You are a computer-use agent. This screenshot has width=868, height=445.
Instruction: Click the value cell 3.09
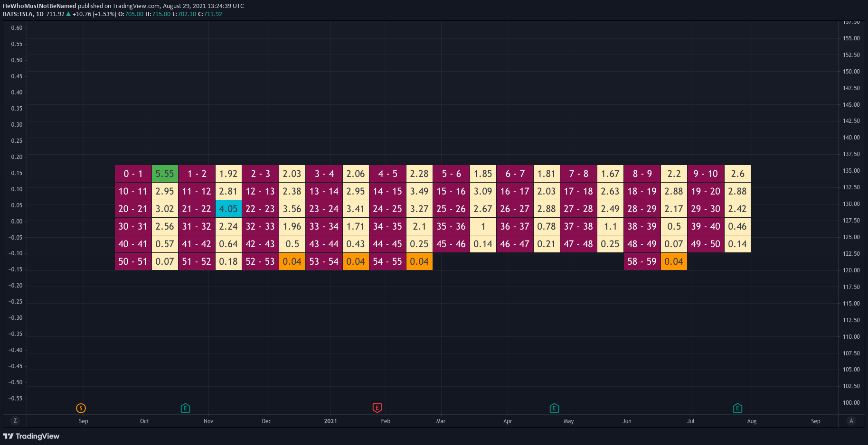click(x=483, y=191)
